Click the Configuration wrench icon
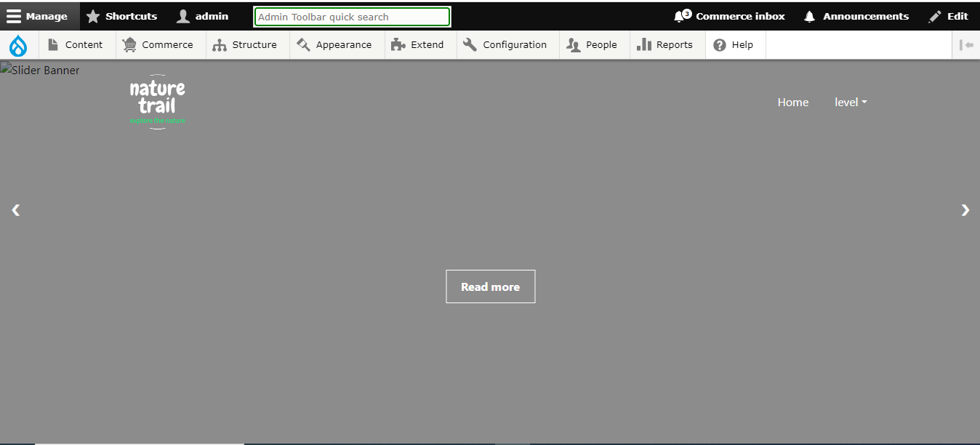 click(x=470, y=44)
